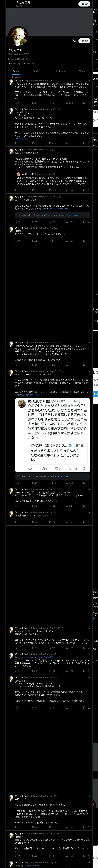Open the profile search magnifier icon
The width and height of the screenshot is (98, 868).
[74, 41]
